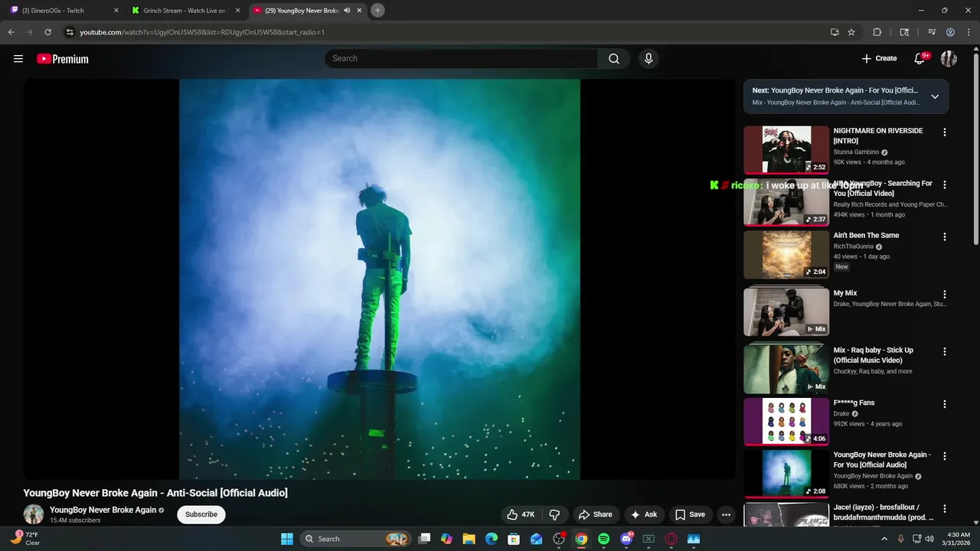980x551 pixels.
Task: Open options for NIGHTMARE ON RIVERSIDE video
Action: coord(945,132)
